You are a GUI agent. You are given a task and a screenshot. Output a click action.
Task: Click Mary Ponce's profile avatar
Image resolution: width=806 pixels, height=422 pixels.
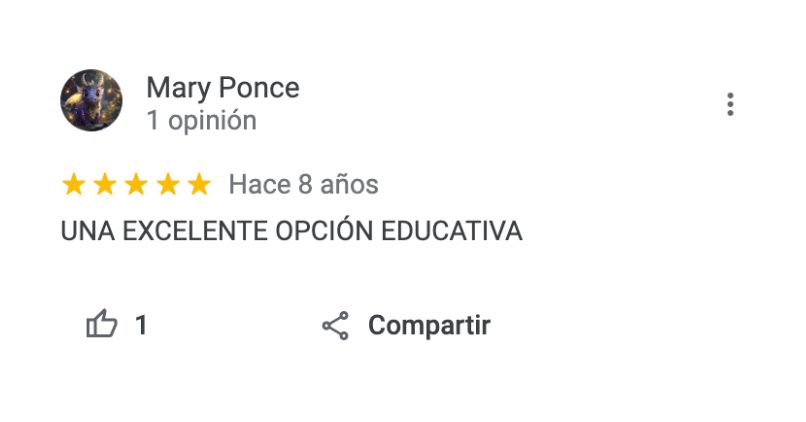coord(92,101)
